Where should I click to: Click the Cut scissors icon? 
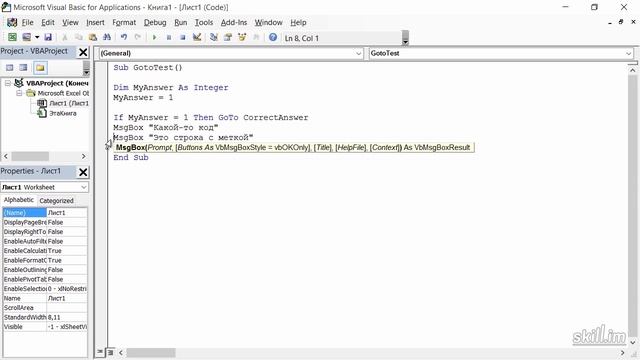point(64,38)
